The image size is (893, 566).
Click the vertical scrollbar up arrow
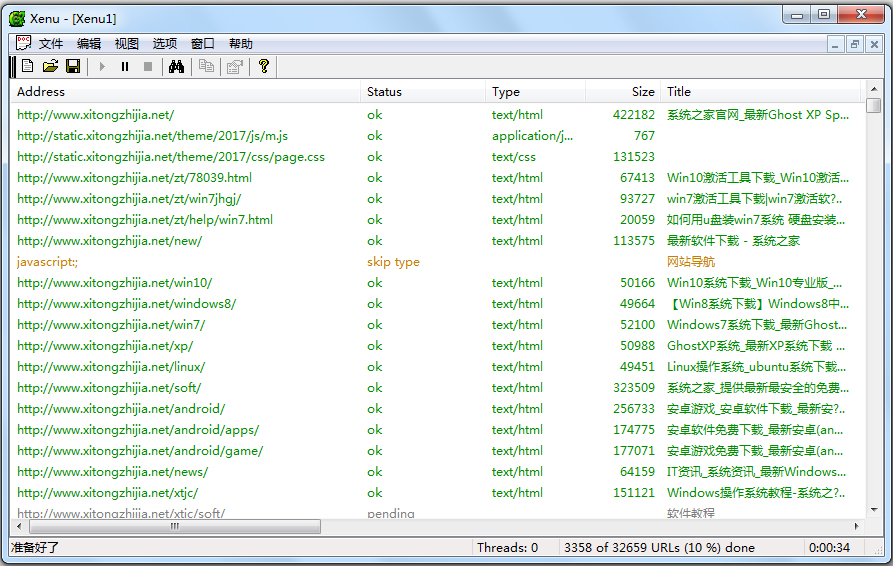pos(874,89)
